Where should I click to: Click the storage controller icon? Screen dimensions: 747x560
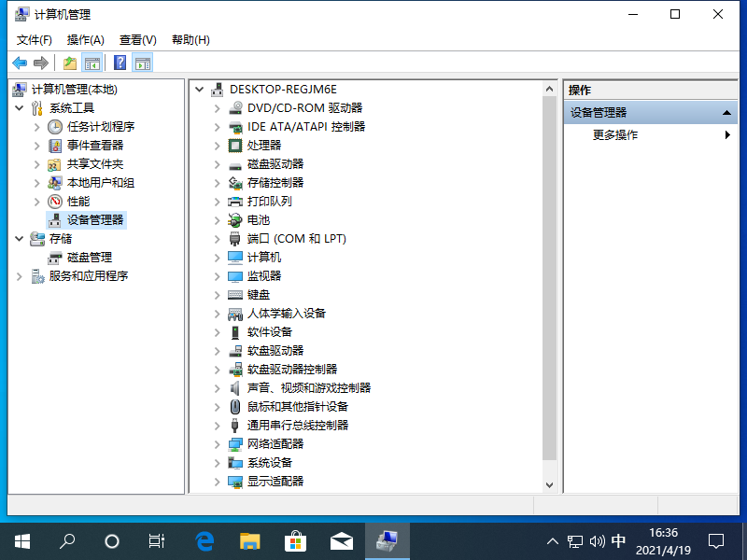[x=235, y=183]
